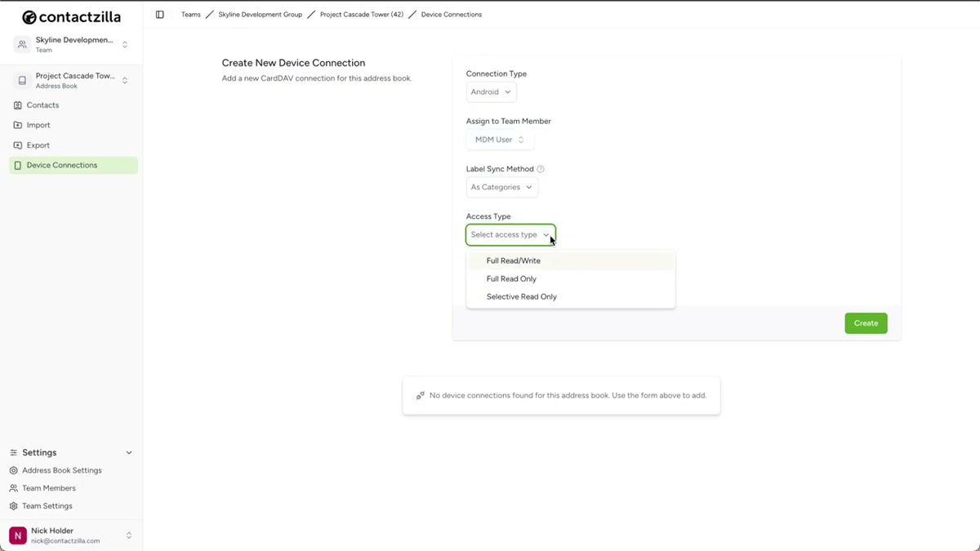The height and width of the screenshot is (551, 980).
Task: Click the Team Settings gear icon
Action: [13, 505]
